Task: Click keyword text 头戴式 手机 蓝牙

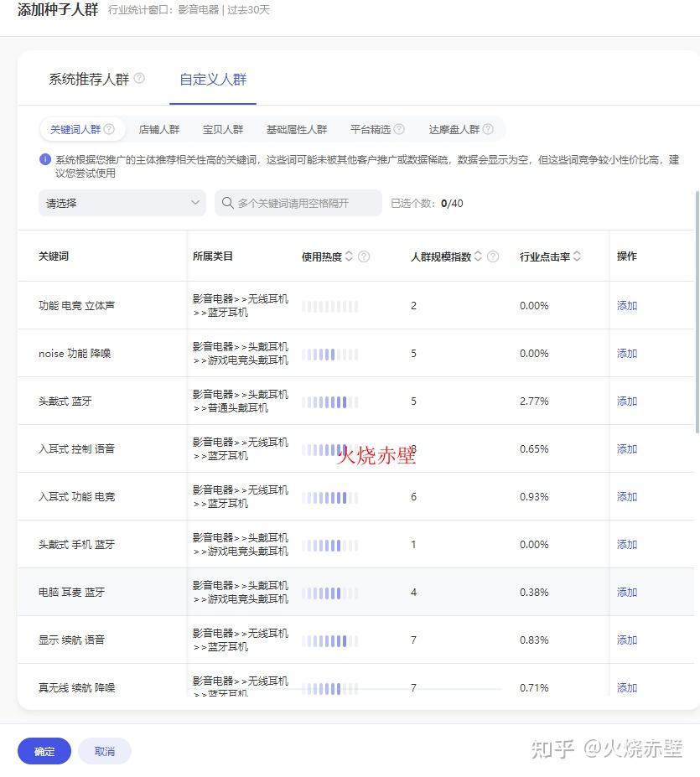Action: pyautogui.click(x=76, y=545)
